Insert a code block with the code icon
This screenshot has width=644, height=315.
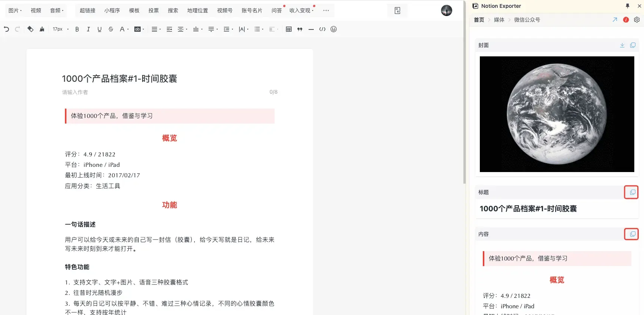pos(322,29)
